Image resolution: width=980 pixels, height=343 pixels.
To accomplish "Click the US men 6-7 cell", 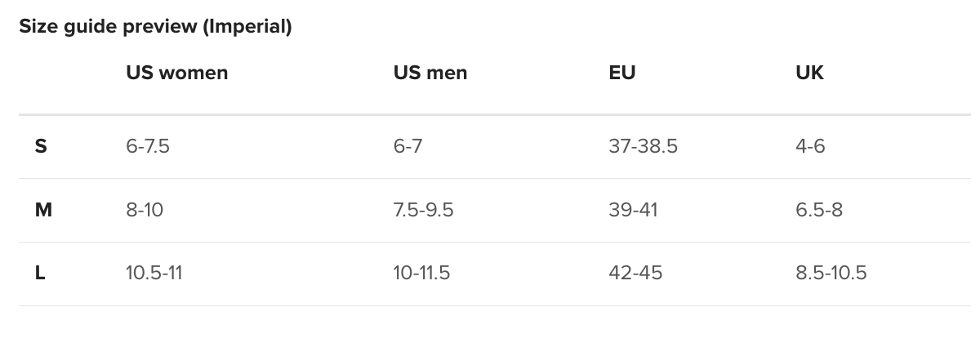I will [x=408, y=147].
